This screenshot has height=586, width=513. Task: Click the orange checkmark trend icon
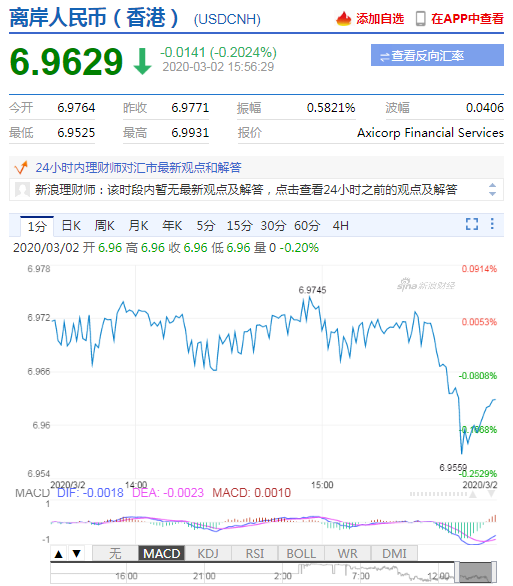21,167
